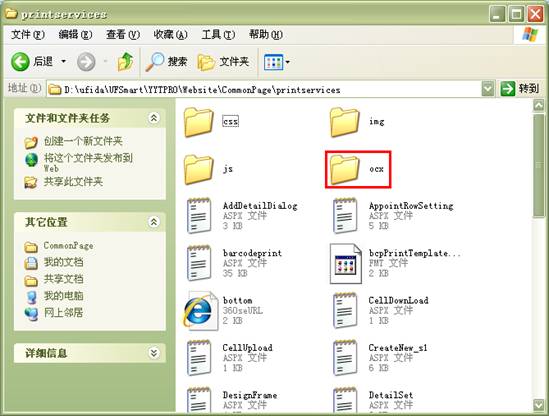Click 创建一个新文件夹 task link

(83, 141)
